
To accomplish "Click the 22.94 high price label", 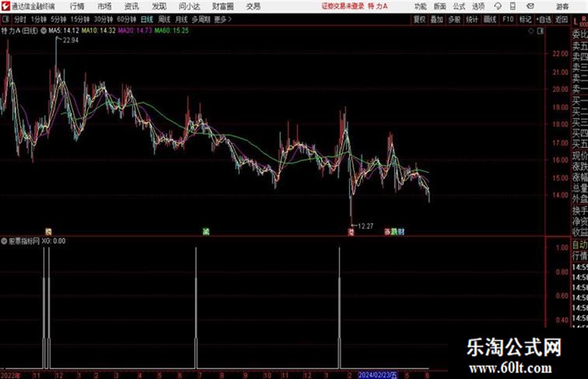I will click(70, 40).
